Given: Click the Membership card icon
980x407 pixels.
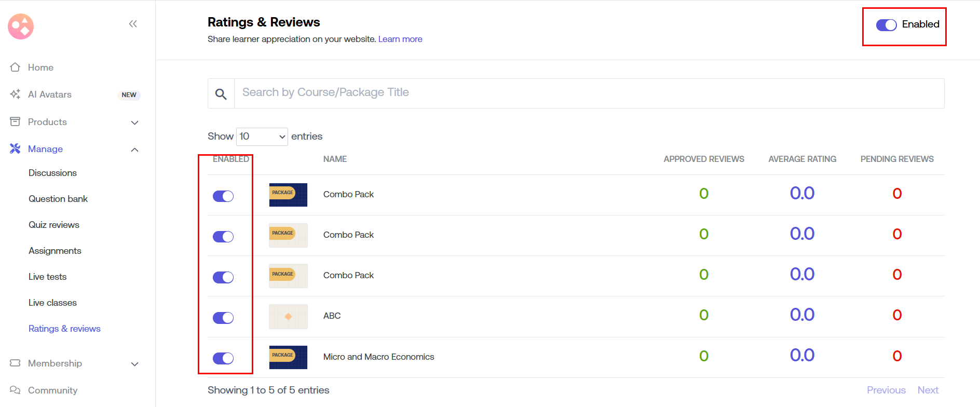Looking at the screenshot, I should coord(15,363).
